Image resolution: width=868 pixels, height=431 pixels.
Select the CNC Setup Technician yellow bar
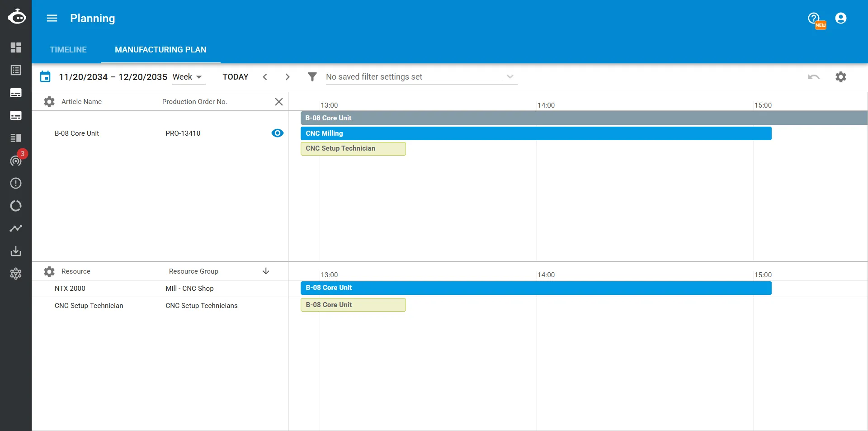pyautogui.click(x=353, y=148)
